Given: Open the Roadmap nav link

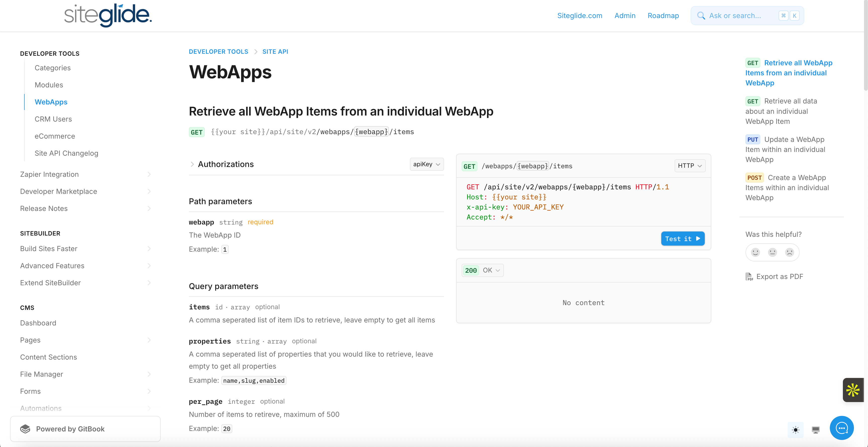Looking at the screenshot, I should 663,16.
